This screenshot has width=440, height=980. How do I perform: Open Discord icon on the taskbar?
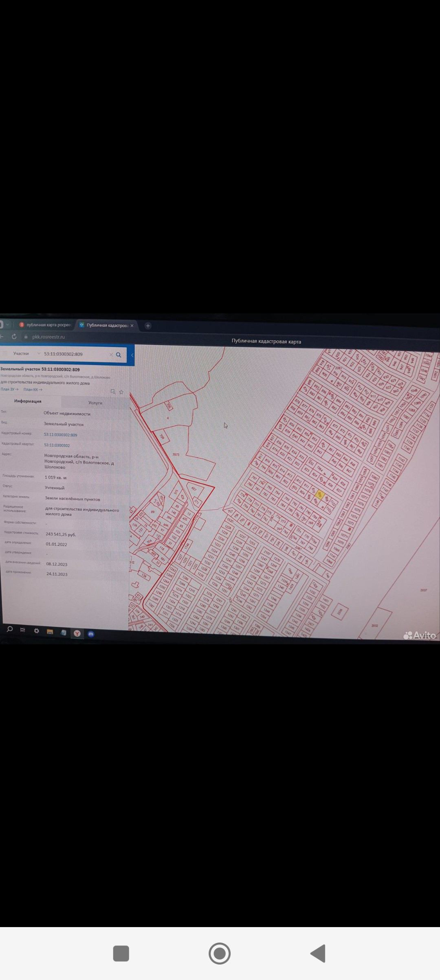91,634
